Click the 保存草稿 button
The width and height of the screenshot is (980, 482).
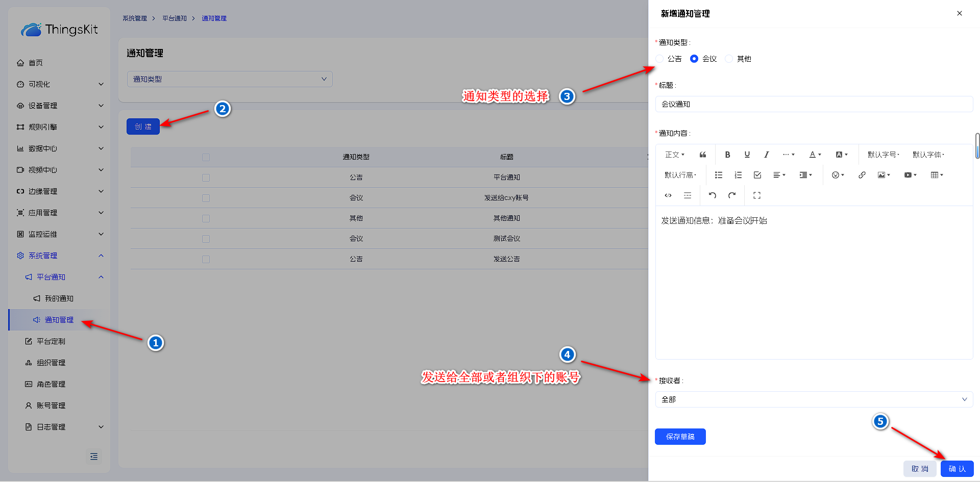[680, 437]
